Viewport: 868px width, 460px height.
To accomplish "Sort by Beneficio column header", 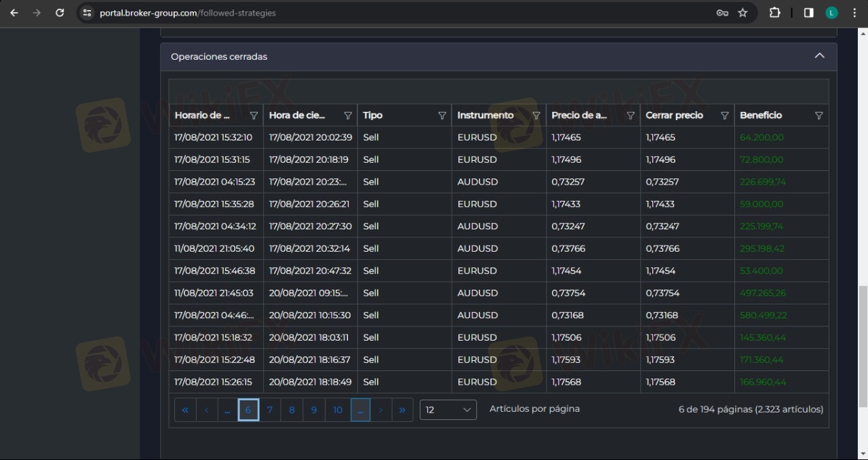I will click(761, 115).
